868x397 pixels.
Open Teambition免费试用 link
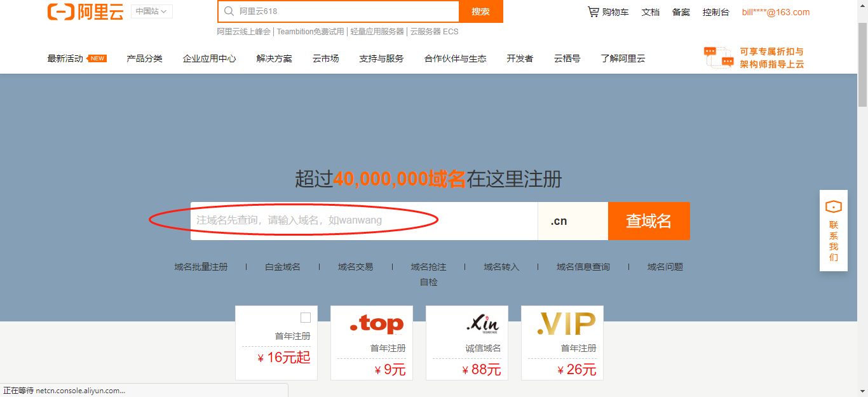pyautogui.click(x=310, y=31)
